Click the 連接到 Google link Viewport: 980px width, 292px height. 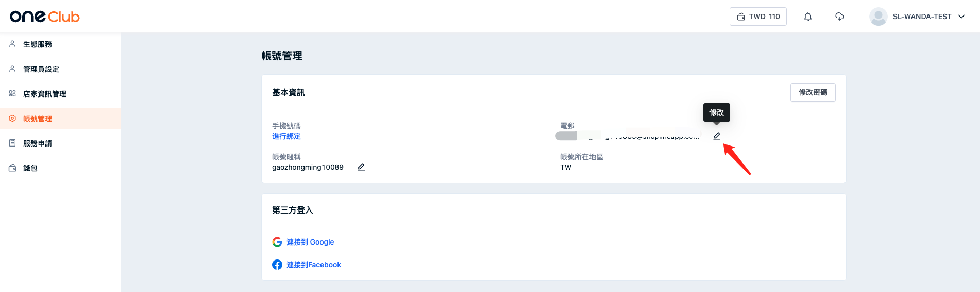point(310,242)
